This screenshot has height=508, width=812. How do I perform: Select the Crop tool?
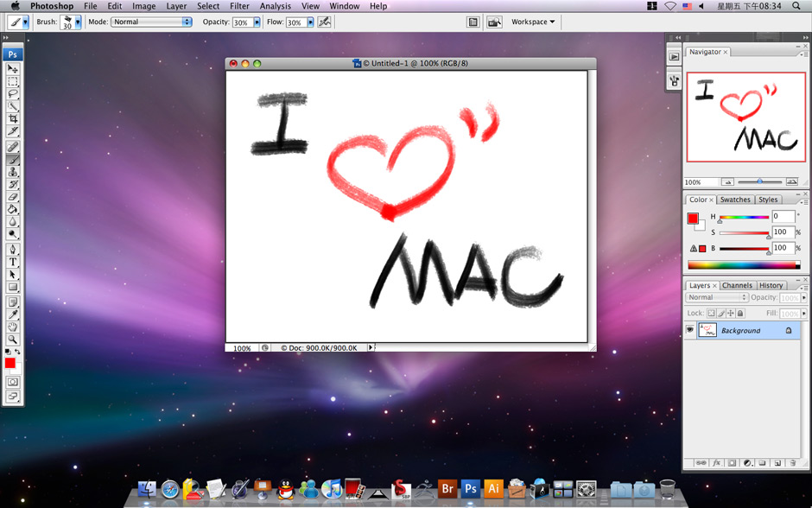pyautogui.click(x=12, y=118)
